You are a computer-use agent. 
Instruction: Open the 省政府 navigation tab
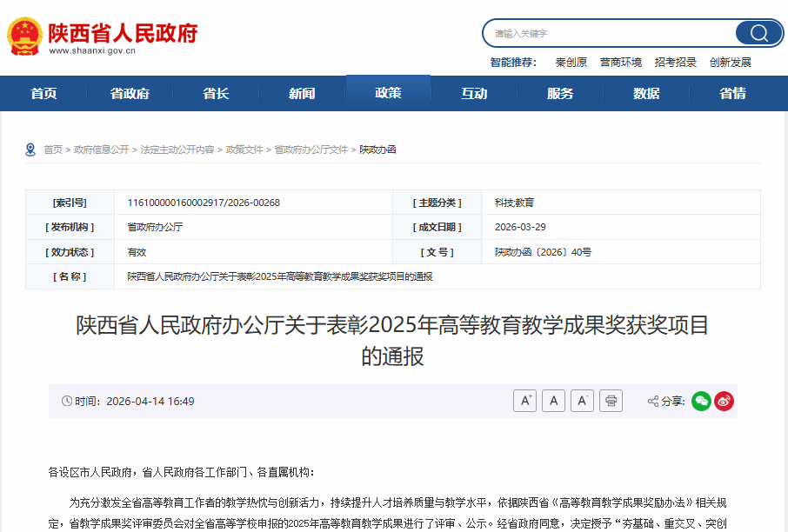pos(130,94)
